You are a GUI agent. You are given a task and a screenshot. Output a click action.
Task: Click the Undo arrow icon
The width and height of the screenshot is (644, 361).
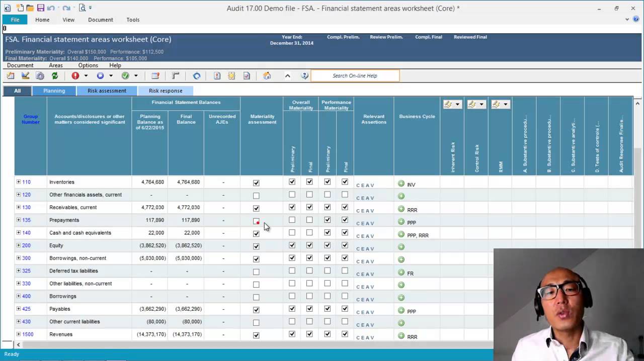point(51,8)
